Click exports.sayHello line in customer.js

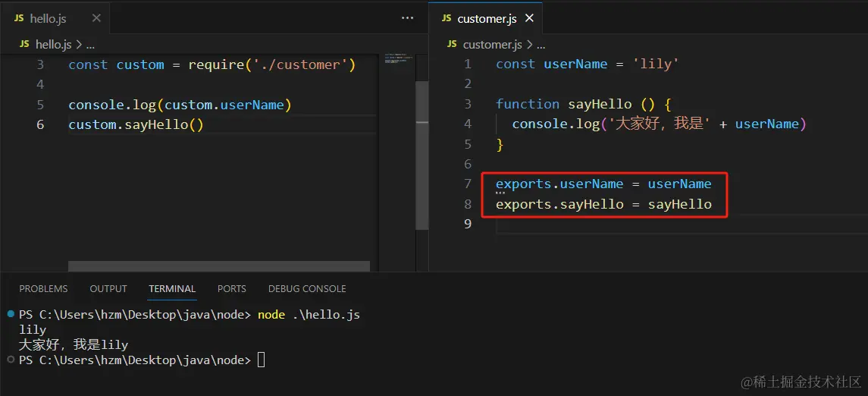click(603, 204)
